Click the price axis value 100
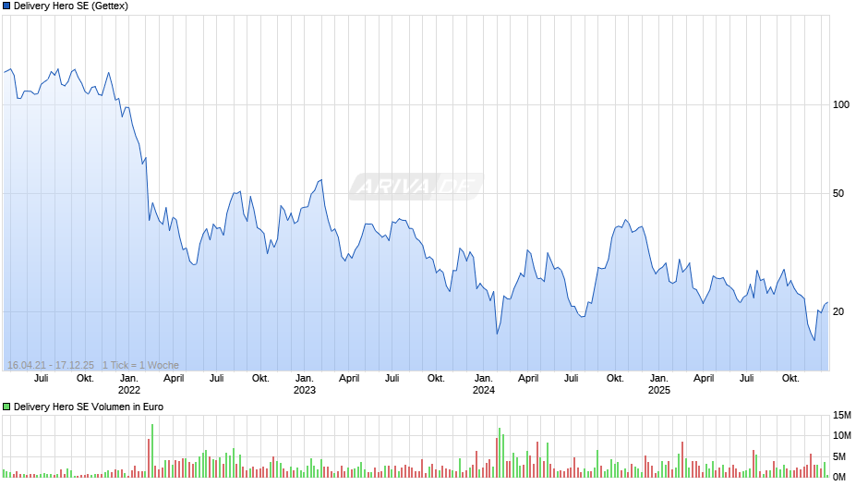The height and width of the screenshot is (486, 868). [841, 104]
